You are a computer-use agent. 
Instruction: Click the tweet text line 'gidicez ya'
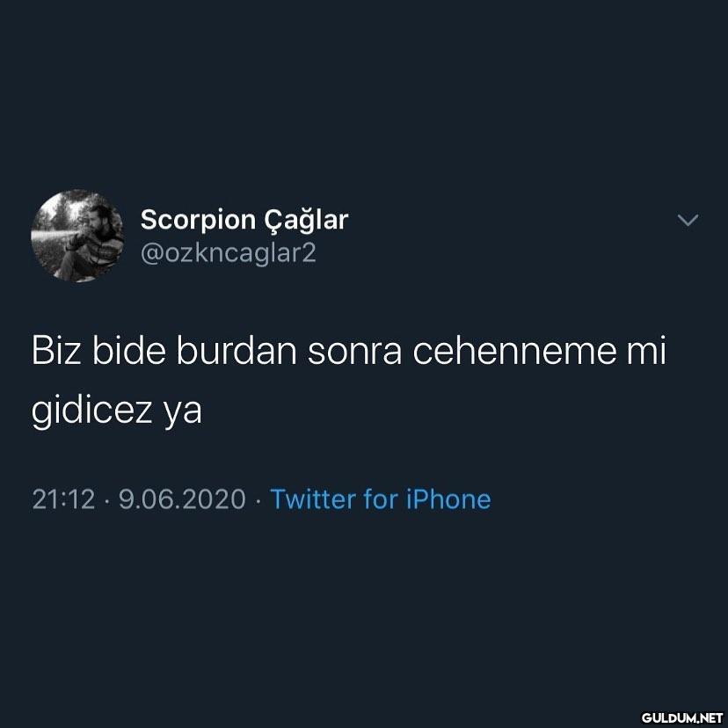point(117,411)
